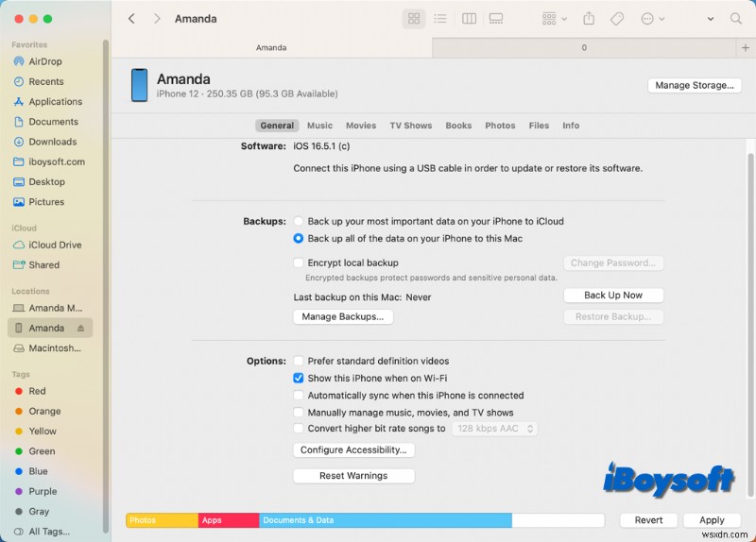This screenshot has width=756, height=542.
Task: Click the Revert button
Action: pyautogui.click(x=648, y=520)
